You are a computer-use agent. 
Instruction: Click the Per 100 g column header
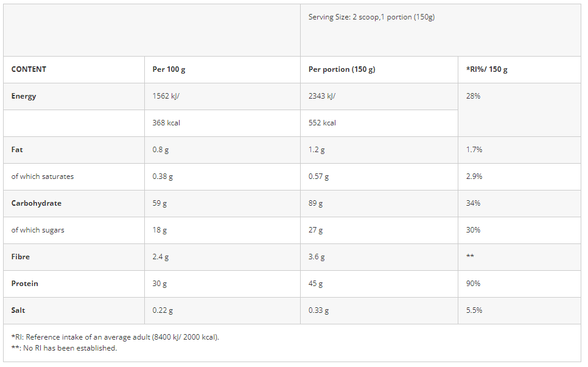tap(169, 69)
